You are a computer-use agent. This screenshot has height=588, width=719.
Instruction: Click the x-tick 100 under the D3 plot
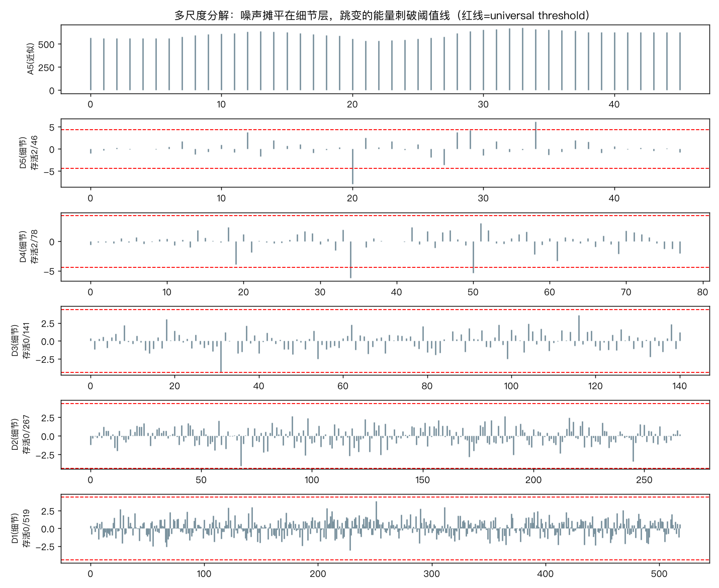coord(511,386)
